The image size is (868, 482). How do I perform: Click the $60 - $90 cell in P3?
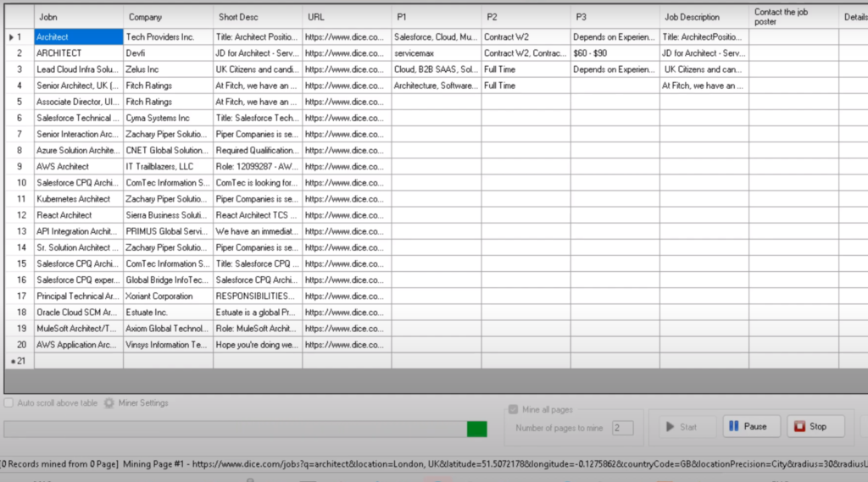615,53
